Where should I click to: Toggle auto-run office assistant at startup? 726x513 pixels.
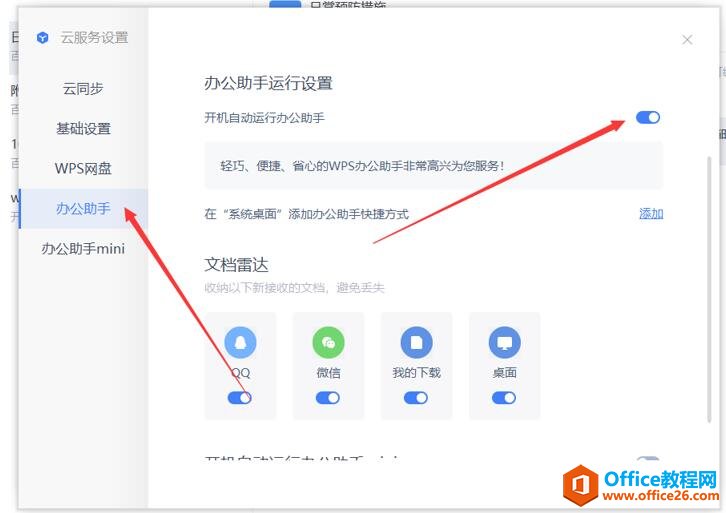pos(648,118)
